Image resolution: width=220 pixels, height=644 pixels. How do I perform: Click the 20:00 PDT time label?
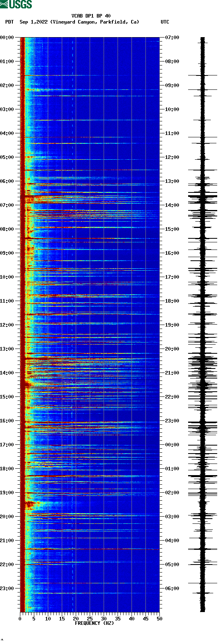pos(7,517)
